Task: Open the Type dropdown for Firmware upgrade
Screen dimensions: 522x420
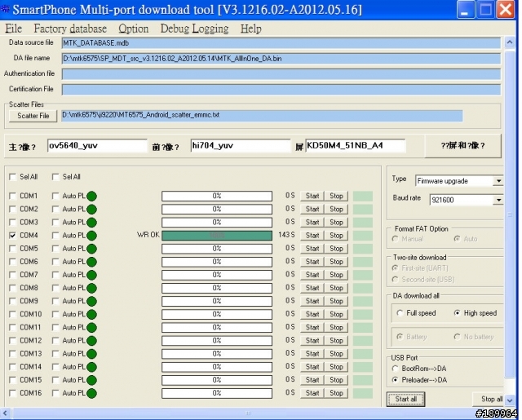Action: (x=498, y=181)
